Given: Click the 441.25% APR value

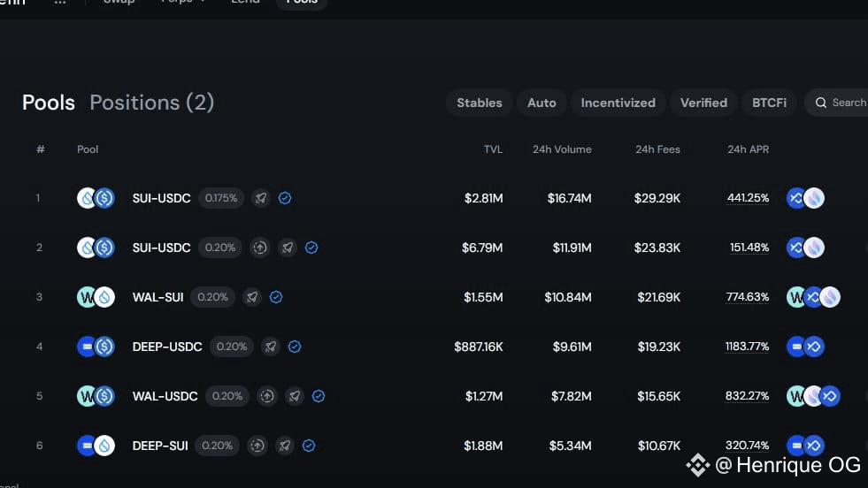Looking at the screenshot, I should click(748, 198).
